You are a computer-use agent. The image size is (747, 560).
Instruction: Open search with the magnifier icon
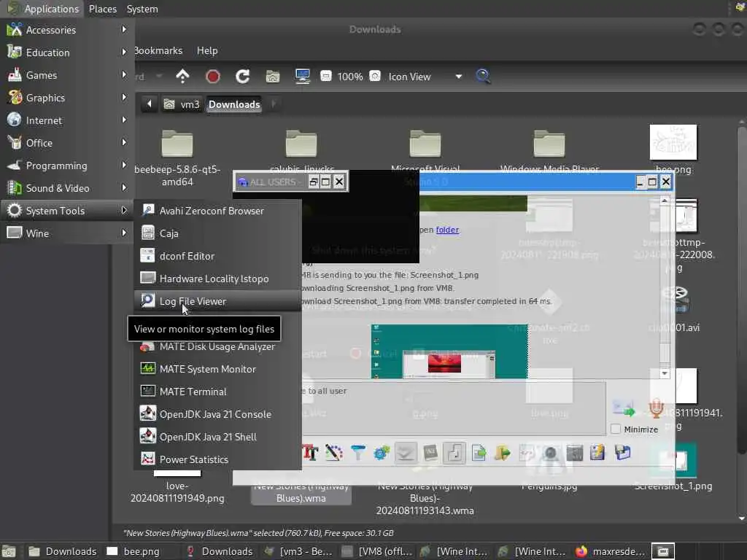click(483, 76)
